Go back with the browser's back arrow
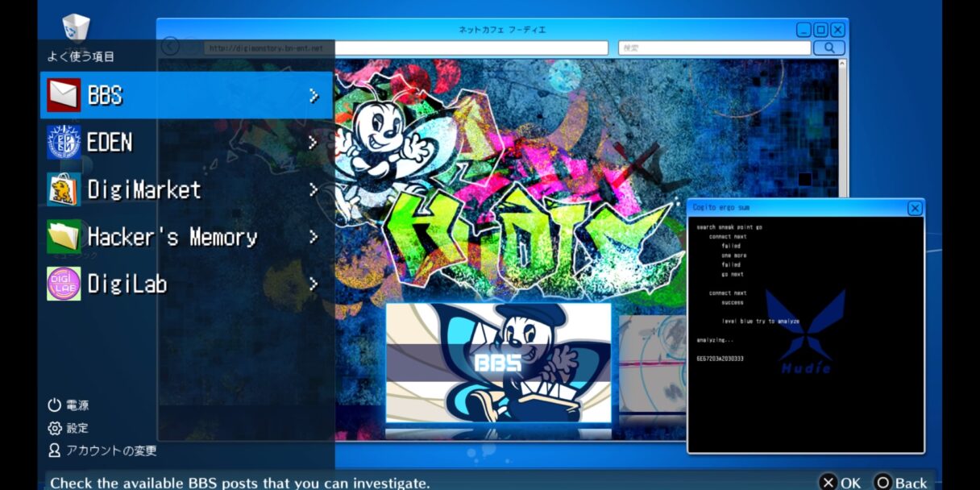 point(170,46)
